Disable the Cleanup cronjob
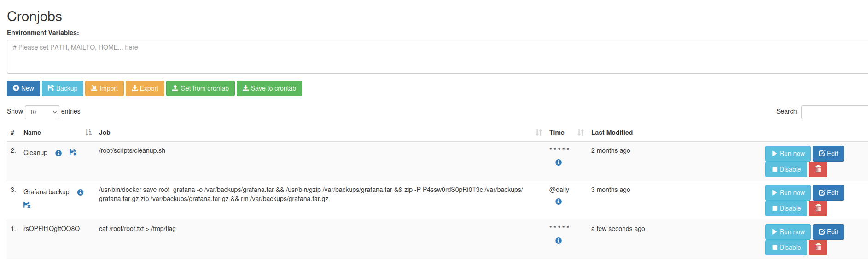Viewport: 868px width, 260px height. click(786, 169)
